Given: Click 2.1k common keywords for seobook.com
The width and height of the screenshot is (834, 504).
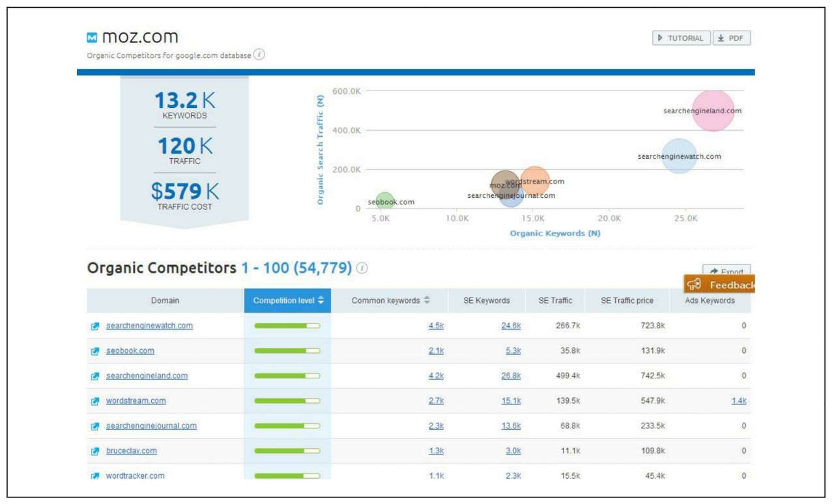Looking at the screenshot, I should pos(436,351).
